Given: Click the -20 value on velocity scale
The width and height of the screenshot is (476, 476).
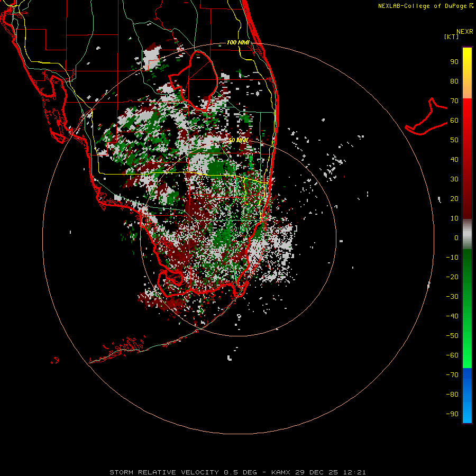Looking at the screenshot, I should 452,277.
